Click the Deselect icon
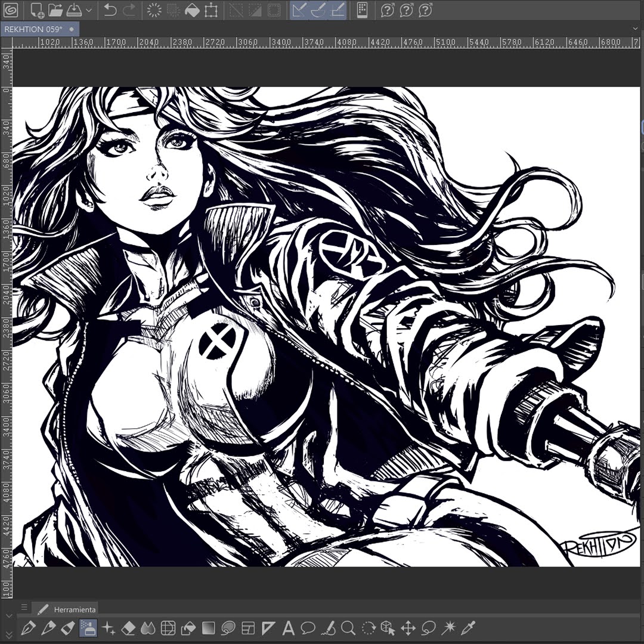 [x=236, y=10]
